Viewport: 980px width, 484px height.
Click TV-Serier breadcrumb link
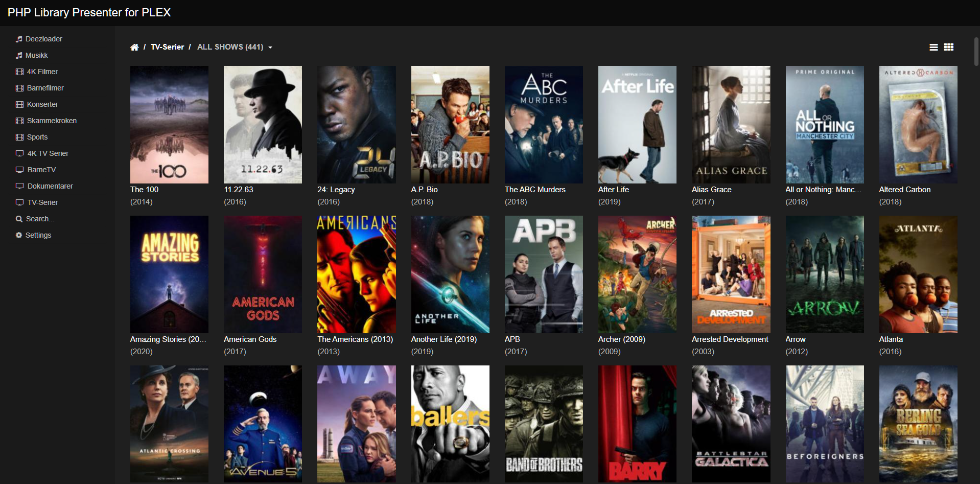(x=167, y=47)
